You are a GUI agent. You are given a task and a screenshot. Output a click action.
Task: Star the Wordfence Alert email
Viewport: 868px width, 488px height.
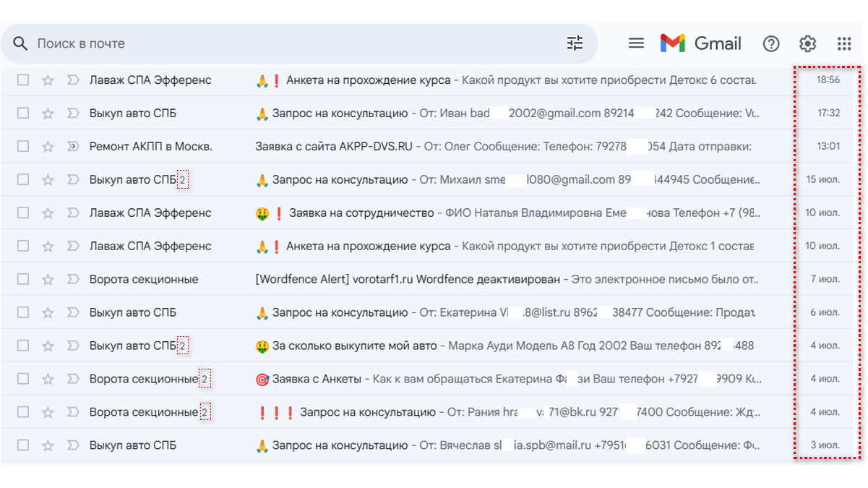[x=48, y=280]
